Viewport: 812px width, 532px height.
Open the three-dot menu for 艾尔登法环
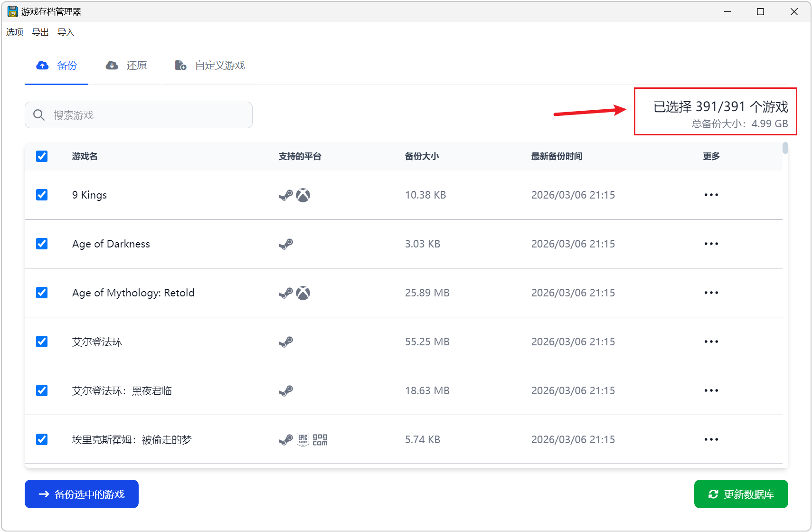[711, 342]
